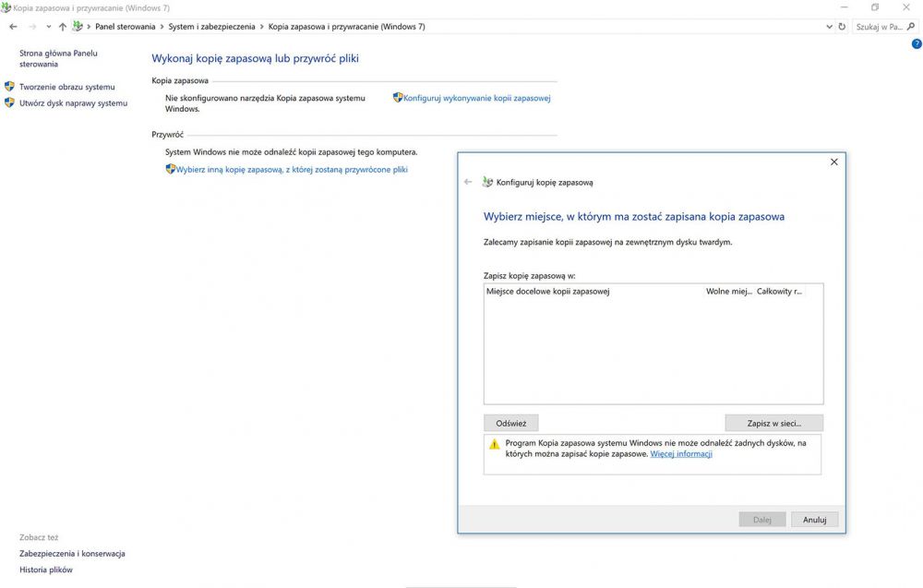
Task: Close the Konfiguruj kopię zapasową dialog
Action: [x=834, y=162]
